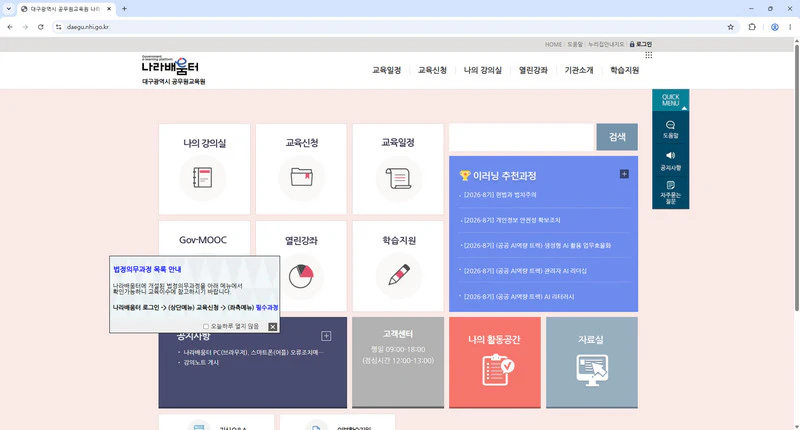Screen dimensions: 800x430
Task: Click the 로그인 lock link
Action: tap(641, 44)
